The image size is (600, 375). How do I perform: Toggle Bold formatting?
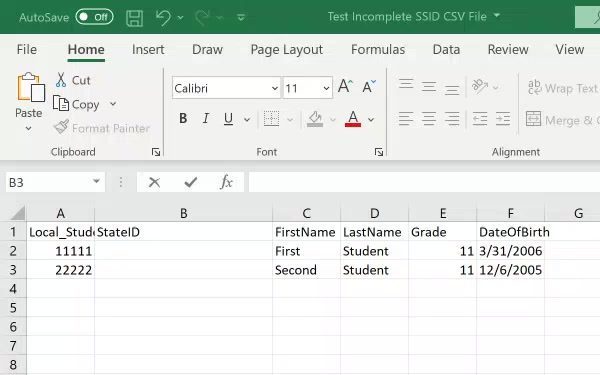(183, 119)
